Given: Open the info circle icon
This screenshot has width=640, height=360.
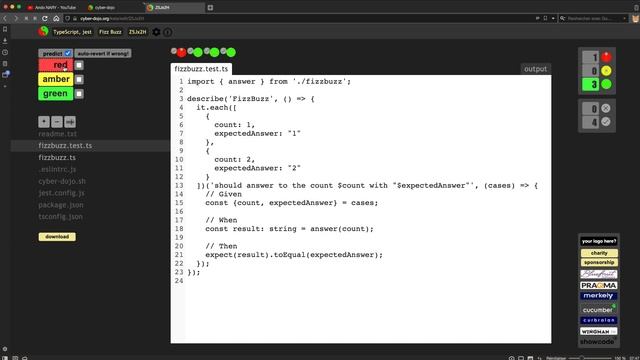Looking at the screenshot, I should point(168,32).
